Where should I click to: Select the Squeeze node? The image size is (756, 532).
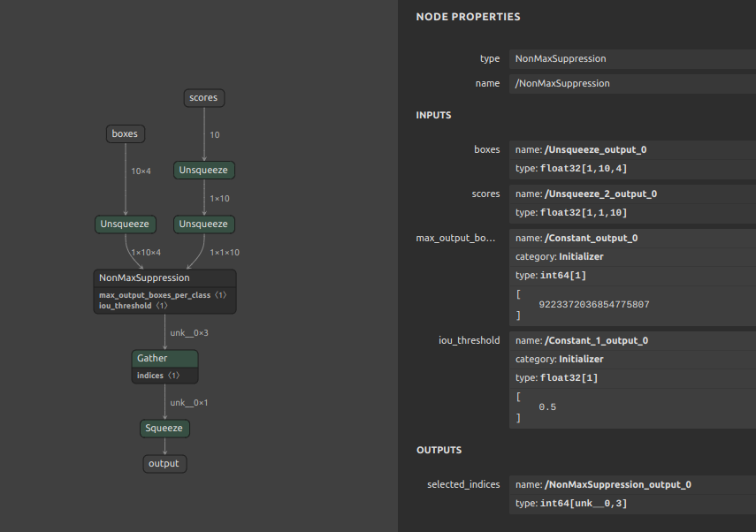164,429
